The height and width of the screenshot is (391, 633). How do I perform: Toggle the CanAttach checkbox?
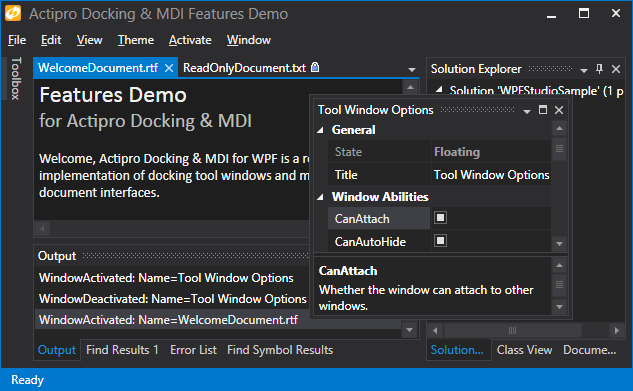[x=440, y=218]
